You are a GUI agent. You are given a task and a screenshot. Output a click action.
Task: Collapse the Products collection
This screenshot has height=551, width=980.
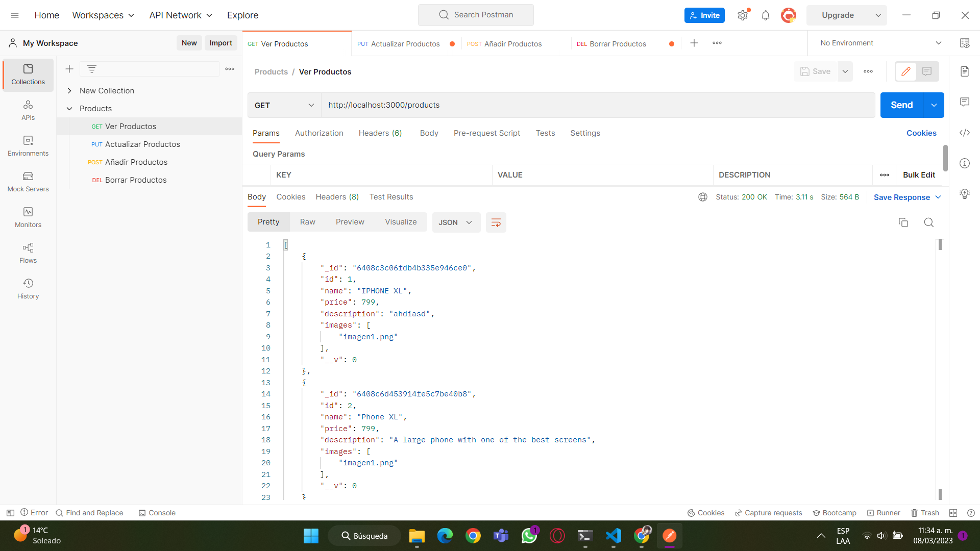70,108
